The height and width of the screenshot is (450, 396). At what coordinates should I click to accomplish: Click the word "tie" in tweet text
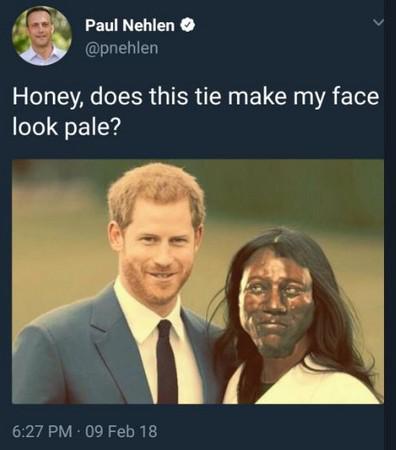205,96
